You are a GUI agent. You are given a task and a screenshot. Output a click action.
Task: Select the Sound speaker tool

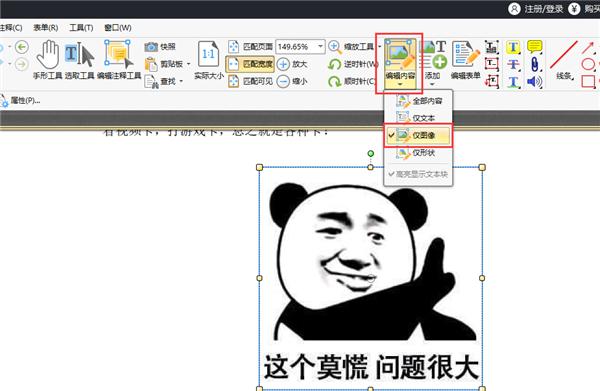[535, 81]
